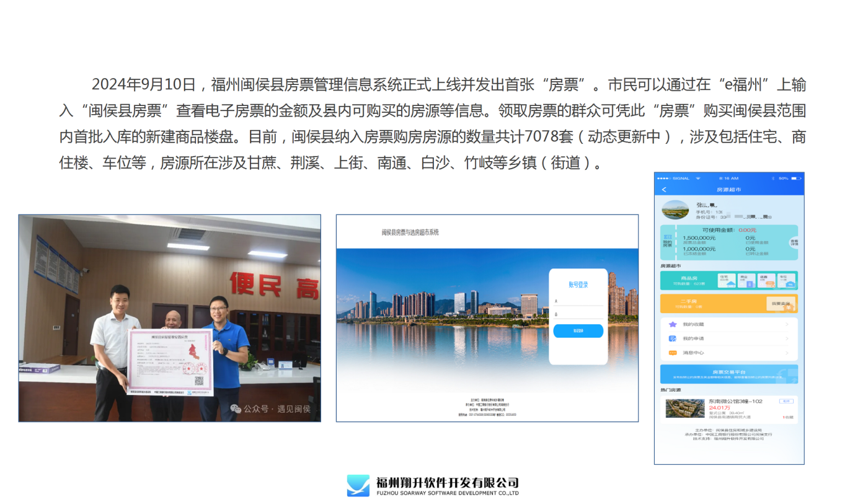Select the 店面 storefront category tile
This screenshot has height=499, width=868.
tap(766, 281)
